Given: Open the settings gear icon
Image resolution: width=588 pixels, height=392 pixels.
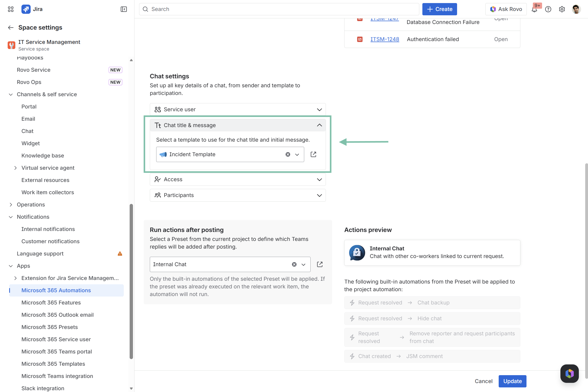Looking at the screenshot, I should point(562,9).
